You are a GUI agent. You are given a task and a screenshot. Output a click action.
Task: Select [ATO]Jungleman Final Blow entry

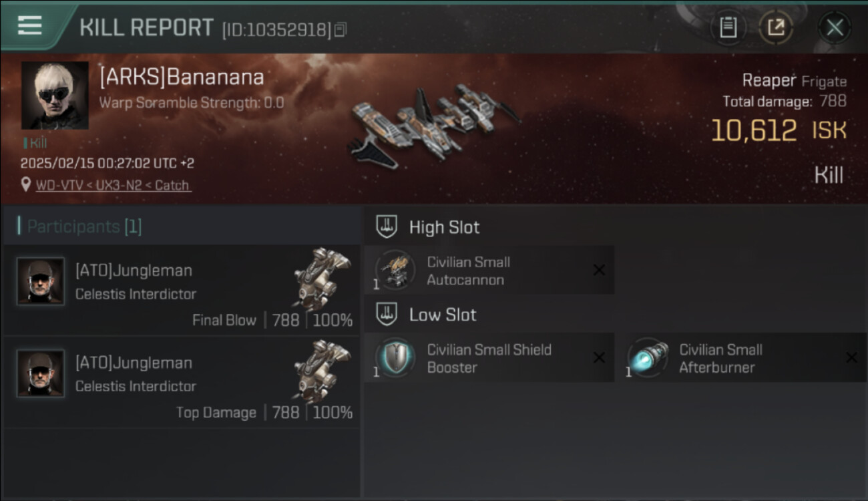pyautogui.click(x=182, y=290)
